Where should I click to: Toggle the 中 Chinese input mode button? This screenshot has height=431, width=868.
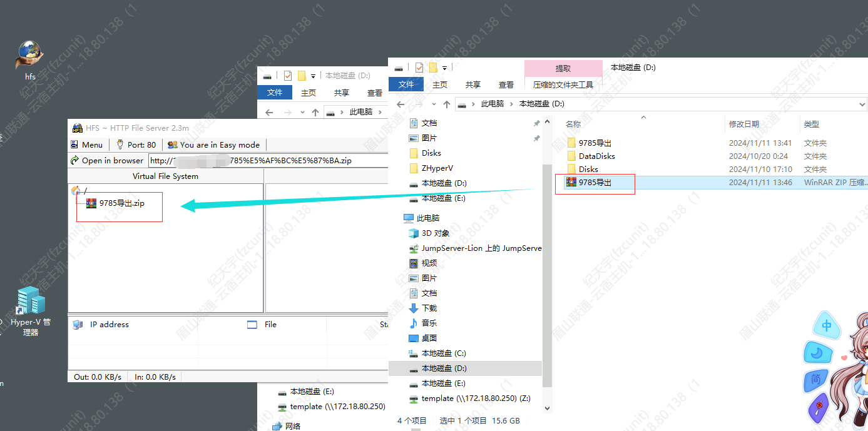click(827, 326)
